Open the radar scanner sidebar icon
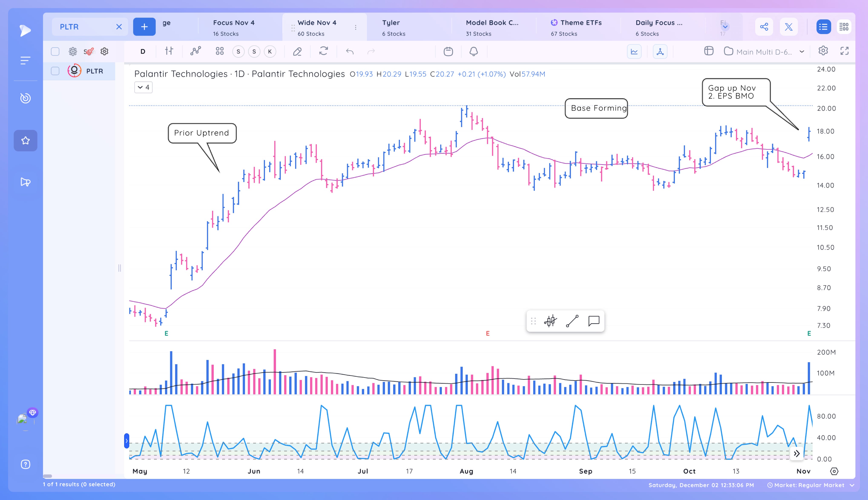This screenshot has height=500, width=868. (x=25, y=98)
